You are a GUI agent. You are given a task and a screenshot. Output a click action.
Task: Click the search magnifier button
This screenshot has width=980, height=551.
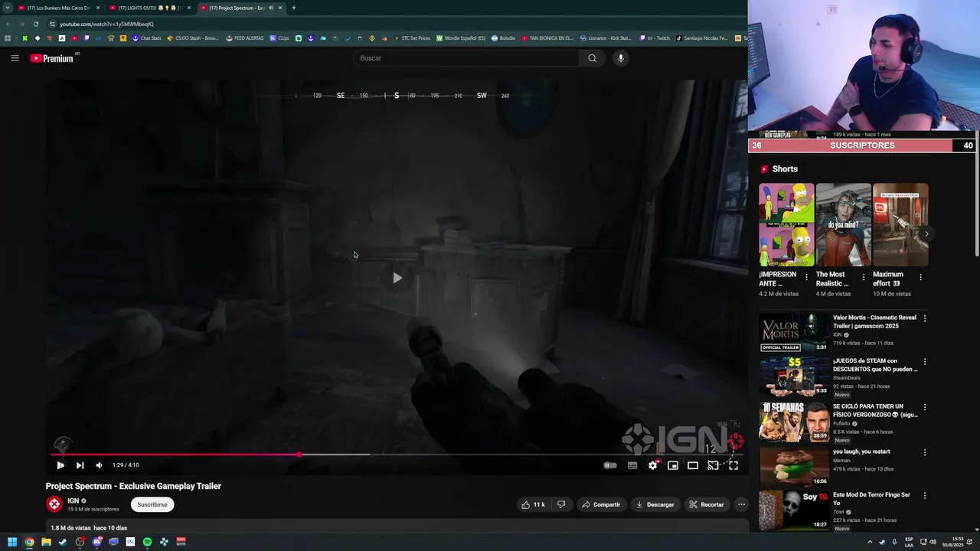coord(592,58)
